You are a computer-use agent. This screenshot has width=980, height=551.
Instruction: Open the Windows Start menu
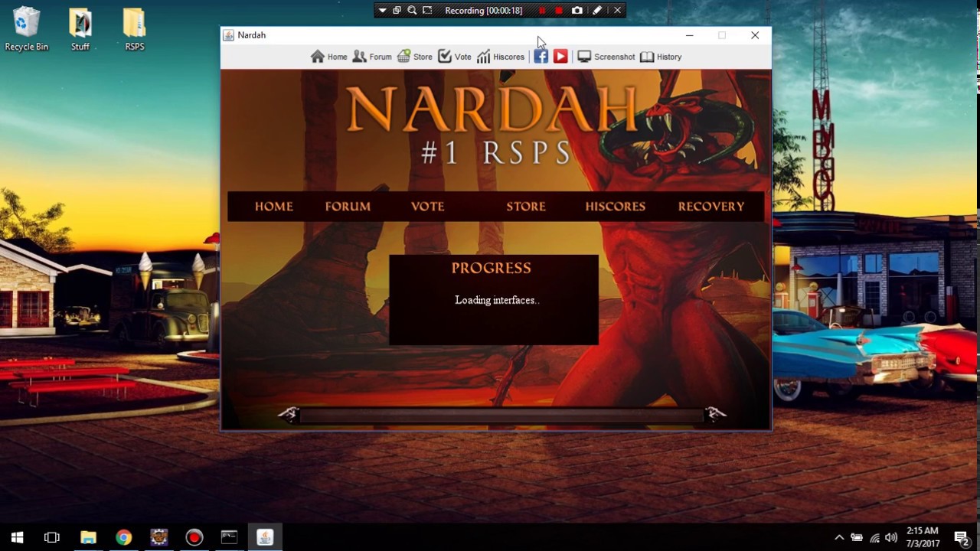(17, 537)
